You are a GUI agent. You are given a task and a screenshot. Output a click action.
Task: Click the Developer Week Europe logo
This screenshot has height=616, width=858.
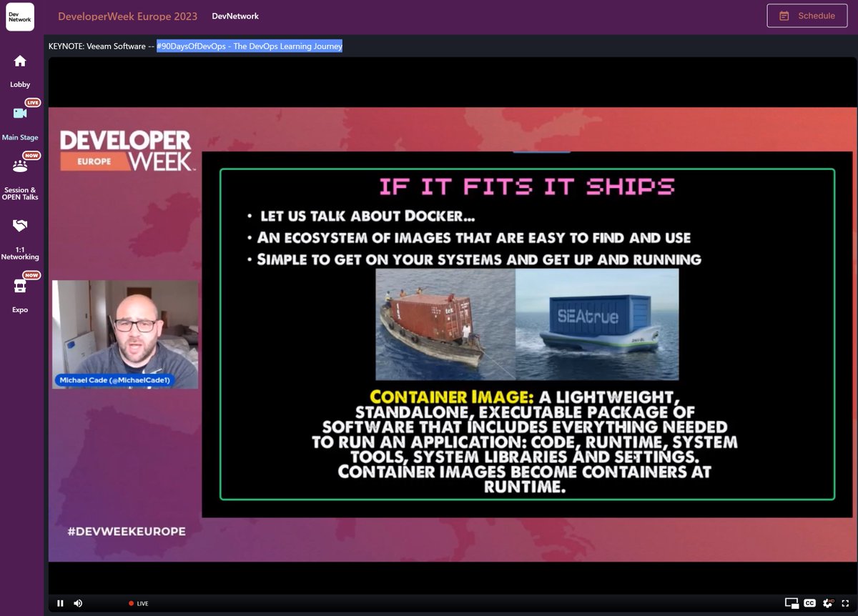point(127,150)
